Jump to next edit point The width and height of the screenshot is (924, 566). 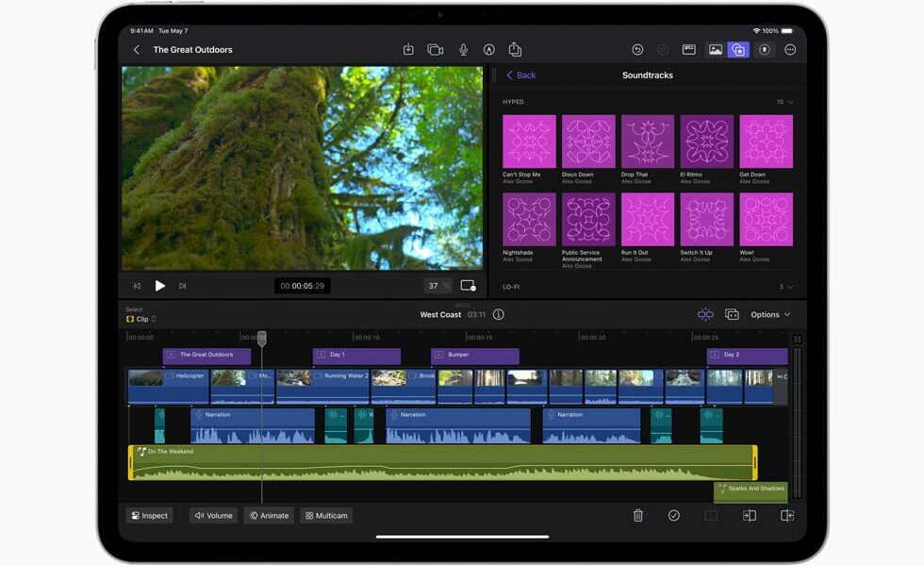pos(183,286)
